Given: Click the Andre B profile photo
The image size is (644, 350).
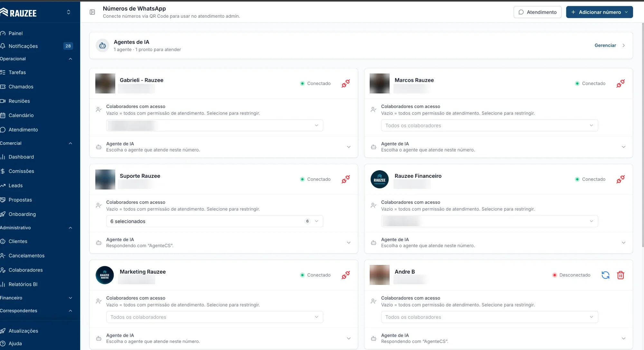Looking at the screenshot, I should pos(380,275).
